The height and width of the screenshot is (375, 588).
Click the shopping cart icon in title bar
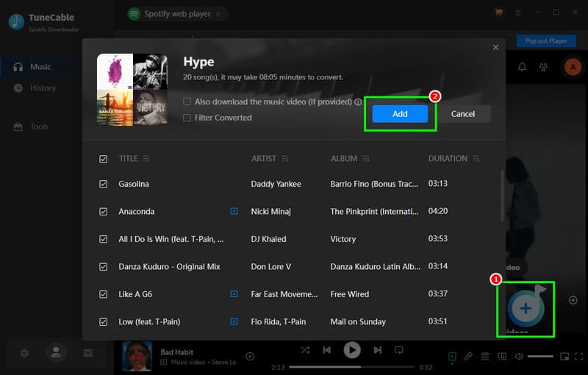[499, 12]
